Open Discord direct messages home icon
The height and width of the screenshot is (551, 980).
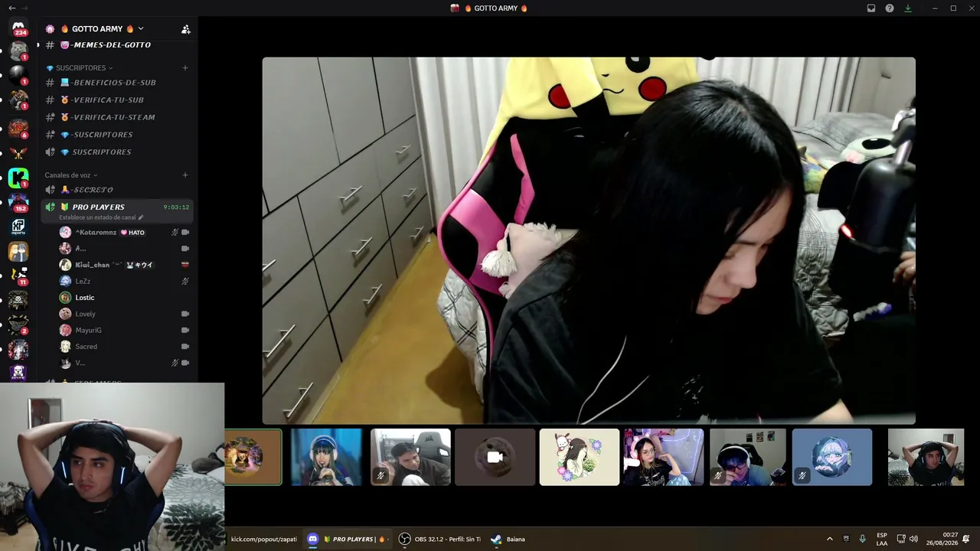18,28
